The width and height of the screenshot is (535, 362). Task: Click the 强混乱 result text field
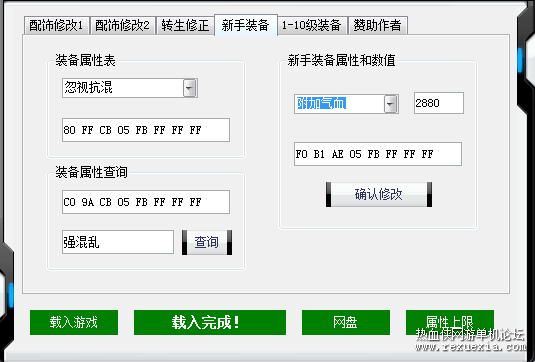tap(118, 242)
